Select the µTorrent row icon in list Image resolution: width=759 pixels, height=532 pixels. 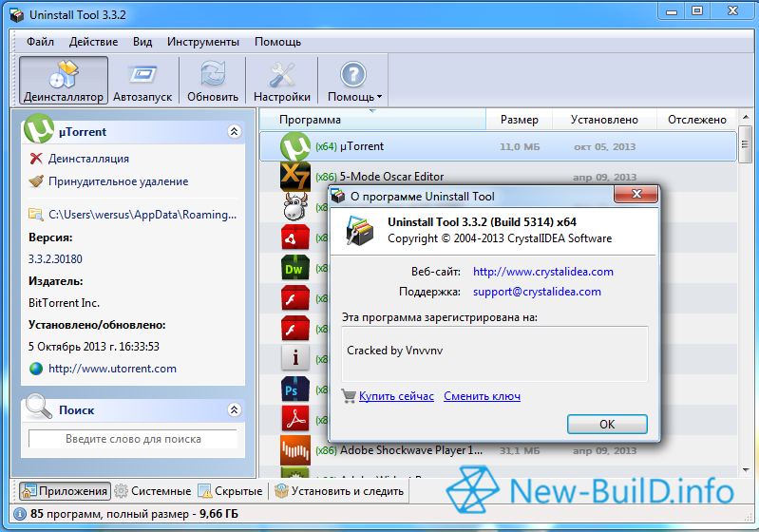click(x=295, y=146)
